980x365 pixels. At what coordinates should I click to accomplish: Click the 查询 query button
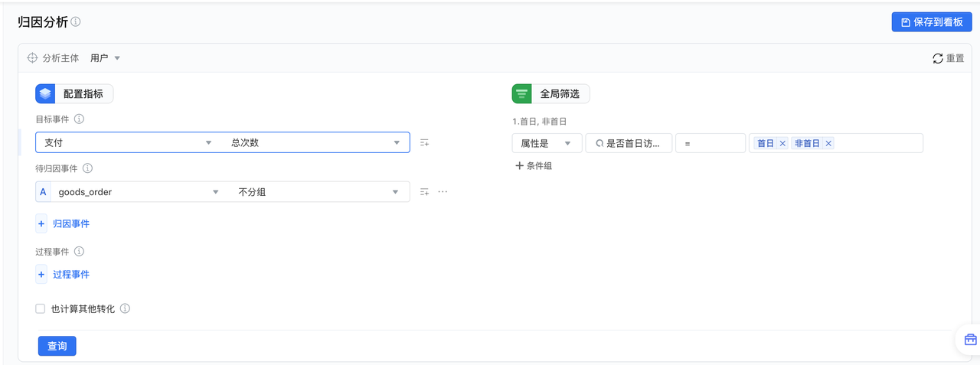click(x=57, y=346)
